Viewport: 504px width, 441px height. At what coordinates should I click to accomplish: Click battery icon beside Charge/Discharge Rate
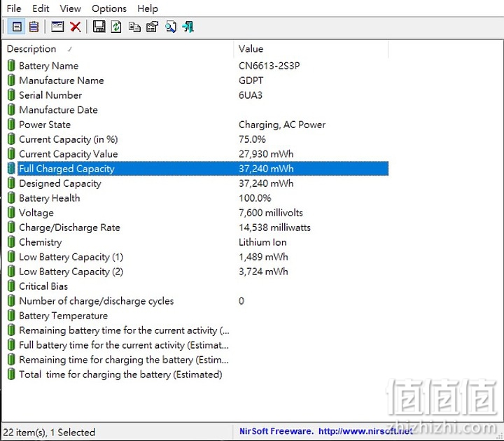[x=11, y=227]
